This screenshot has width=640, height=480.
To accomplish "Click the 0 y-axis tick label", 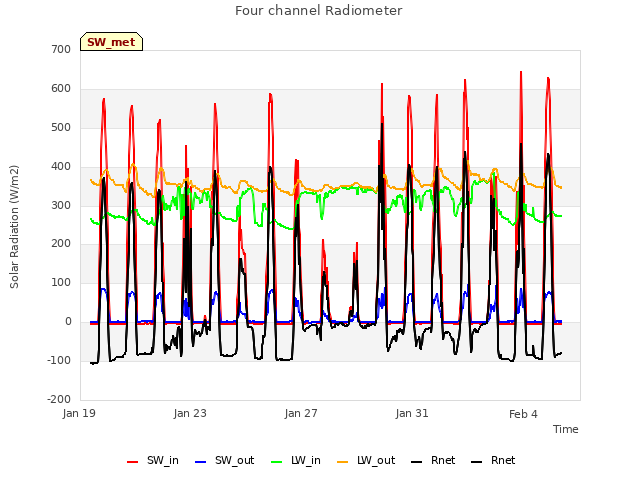I will tap(68, 322).
